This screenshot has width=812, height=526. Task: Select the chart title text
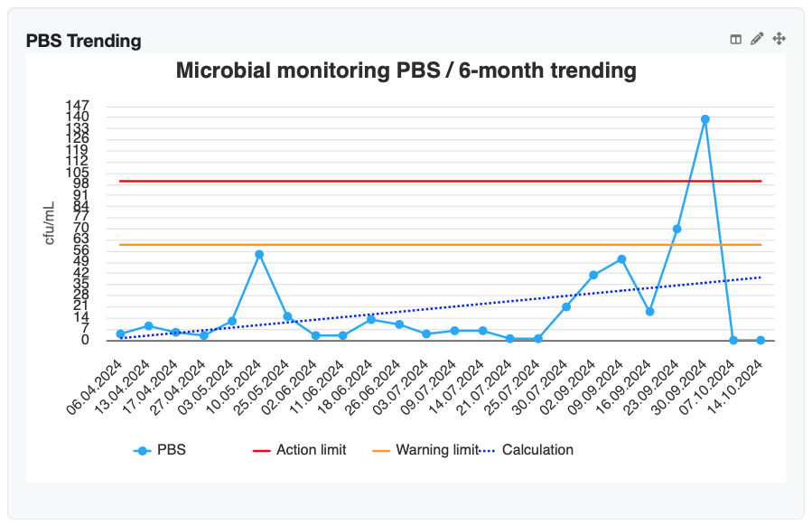[x=406, y=70]
